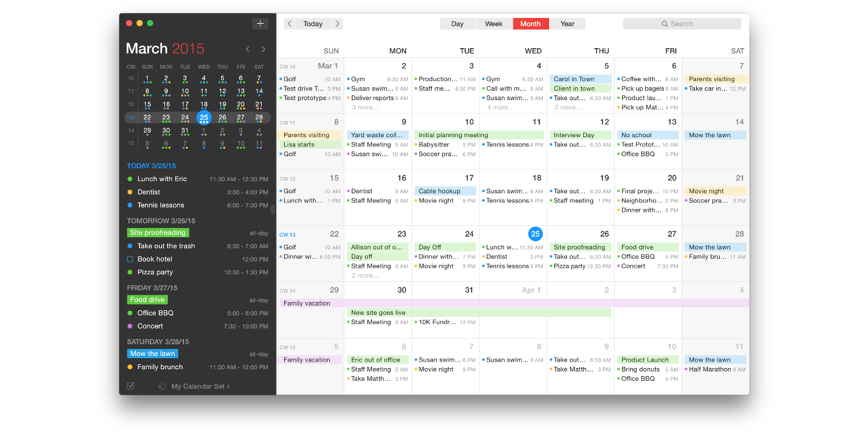Image resolution: width=868 pixels, height=434 pixels.
Task: Select March 18 in the mini calendar
Action: click(x=204, y=105)
